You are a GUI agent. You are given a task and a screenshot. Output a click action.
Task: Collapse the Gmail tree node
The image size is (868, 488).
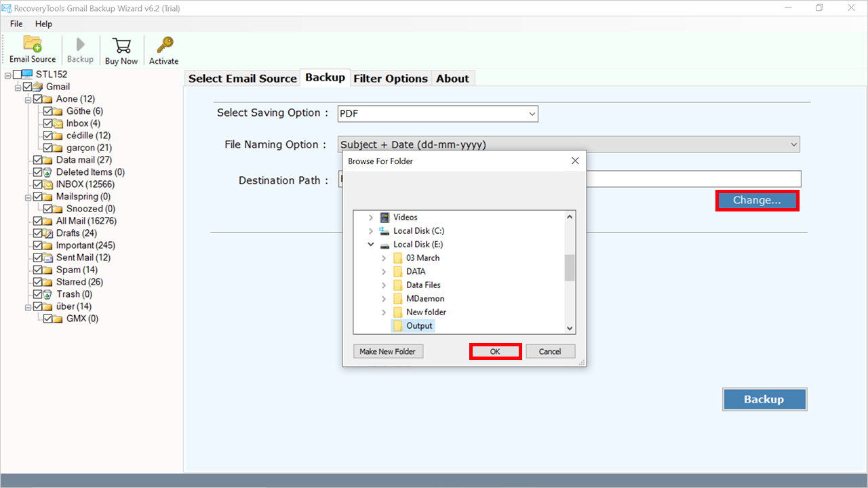tap(18, 87)
